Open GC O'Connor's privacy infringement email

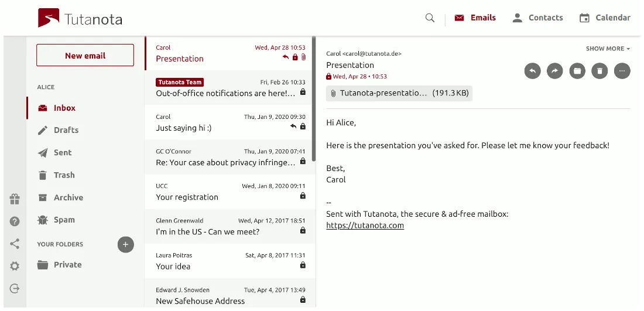pos(230,157)
